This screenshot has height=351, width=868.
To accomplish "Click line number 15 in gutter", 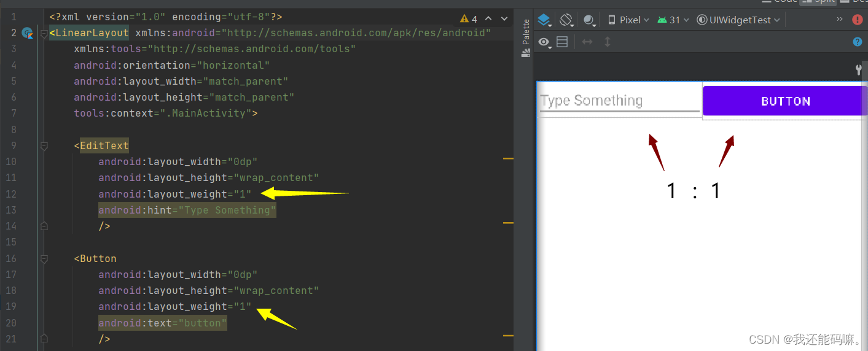I will point(11,242).
